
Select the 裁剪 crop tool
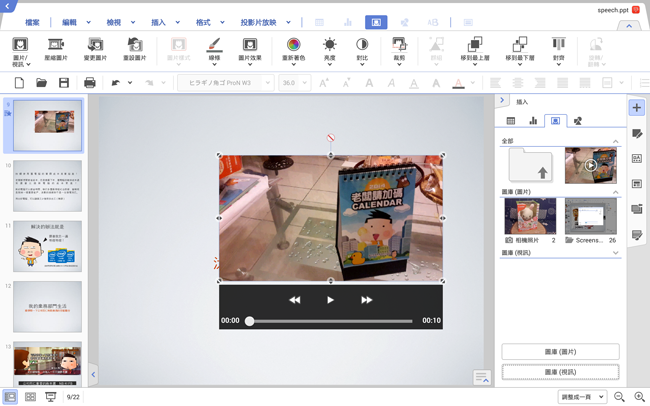[x=399, y=45]
